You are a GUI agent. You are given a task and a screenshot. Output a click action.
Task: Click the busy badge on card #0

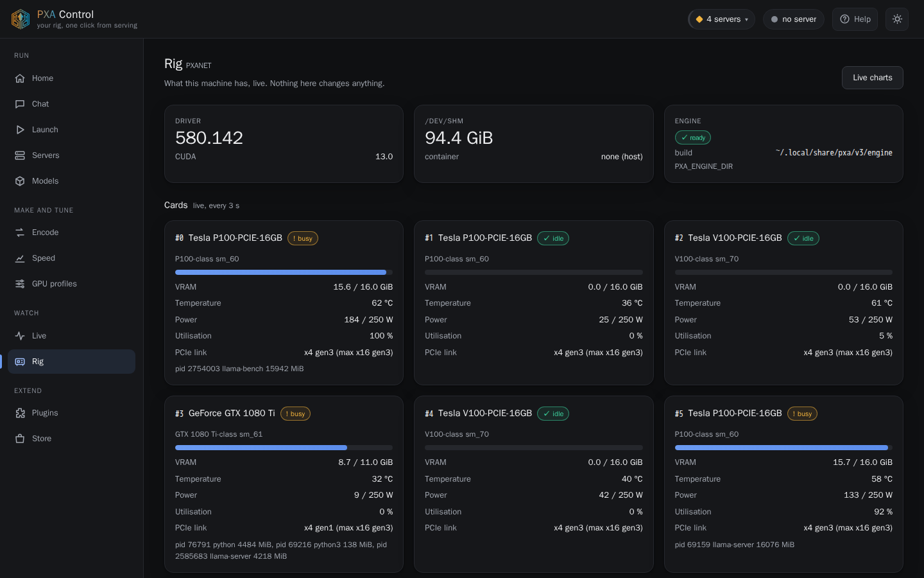303,238
